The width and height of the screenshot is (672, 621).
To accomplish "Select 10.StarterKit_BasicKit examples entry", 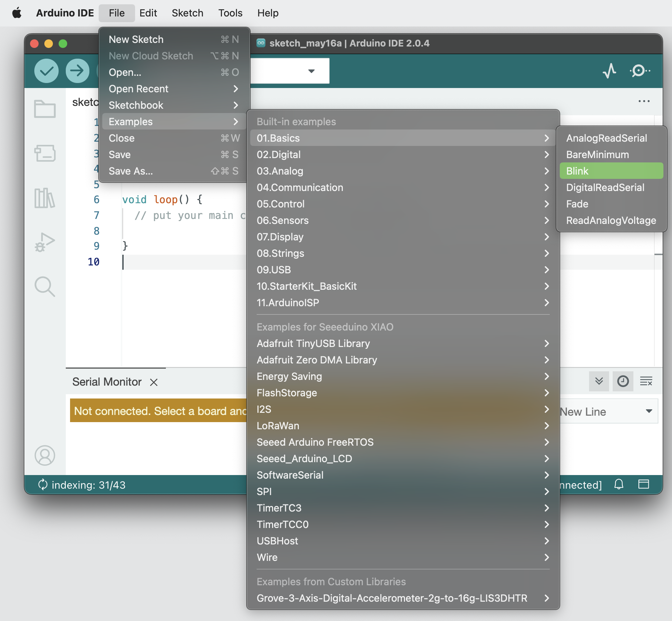I will point(403,286).
